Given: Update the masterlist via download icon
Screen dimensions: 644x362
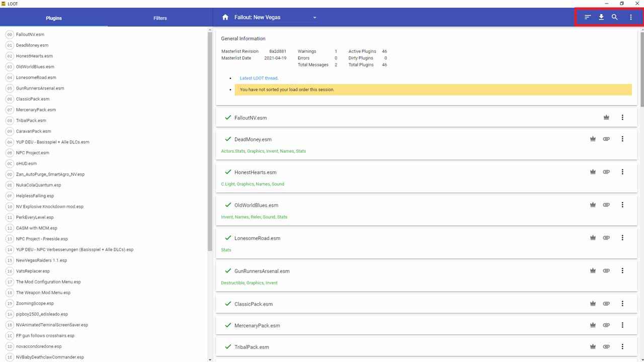Looking at the screenshot, I should point(601,17).
